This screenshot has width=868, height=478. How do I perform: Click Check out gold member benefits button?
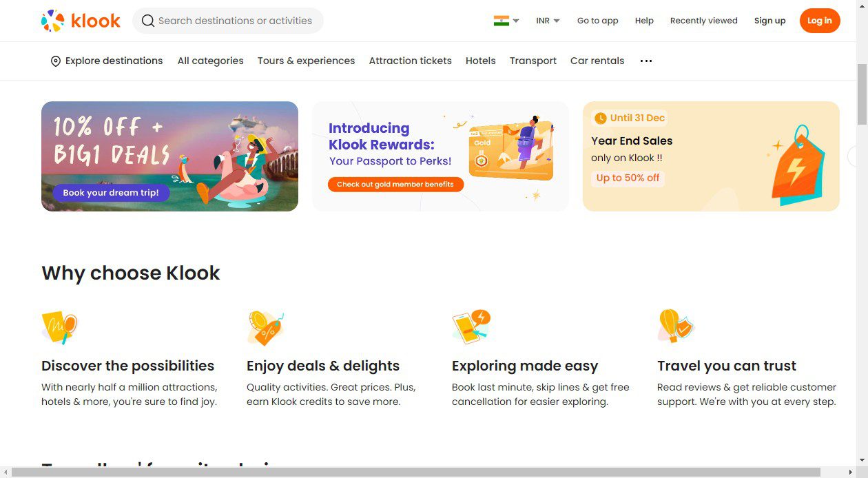coord(395,185)
